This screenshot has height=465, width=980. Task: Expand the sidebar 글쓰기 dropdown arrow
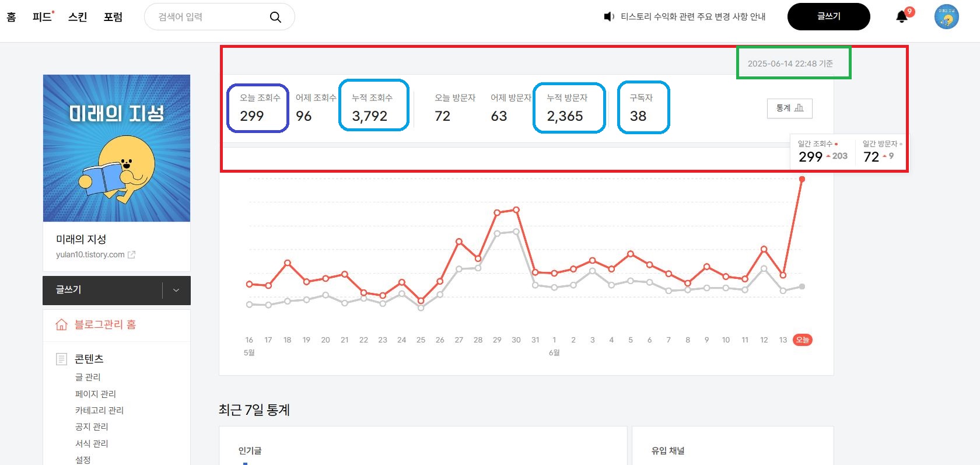(176, 290)
